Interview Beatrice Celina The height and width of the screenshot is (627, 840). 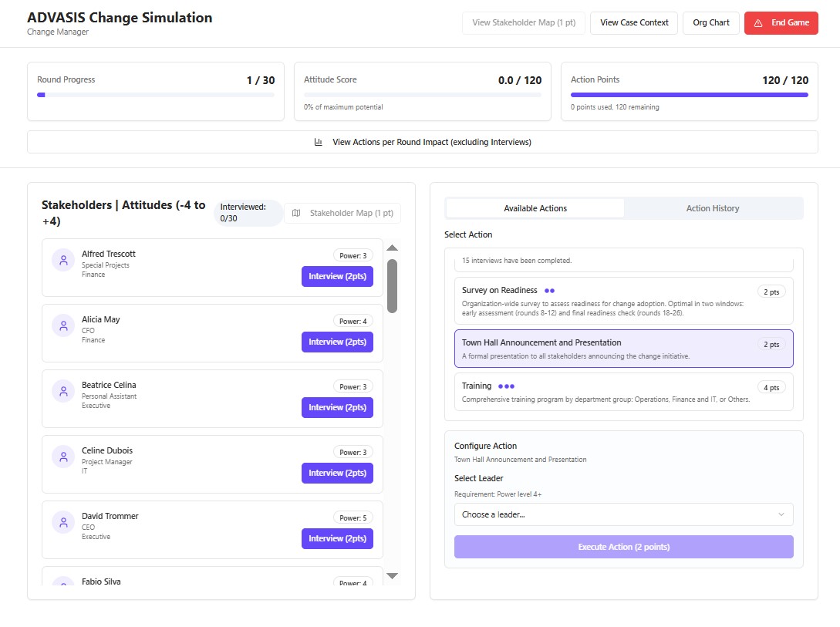[338, 407]
